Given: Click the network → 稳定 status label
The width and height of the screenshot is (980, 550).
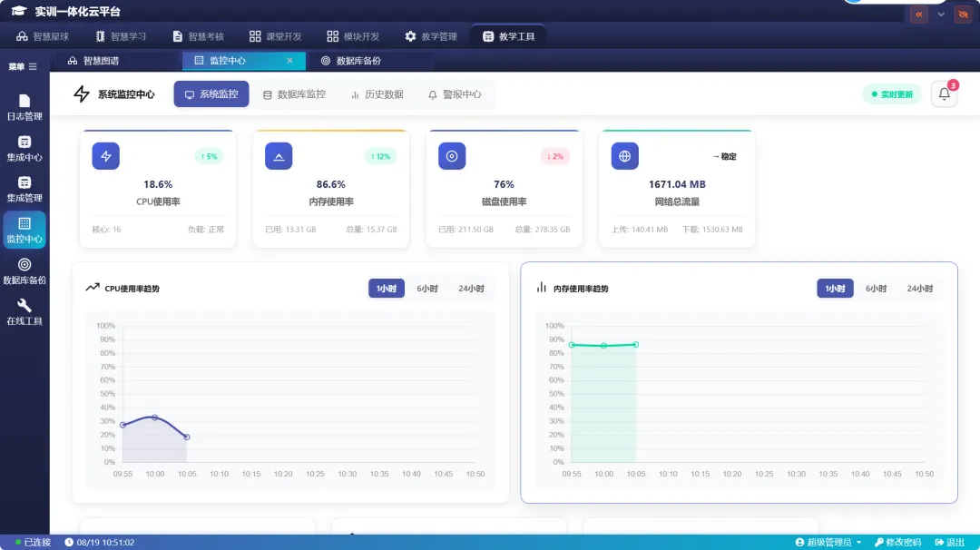Looking at the screenshot, I should pos(725,156).
